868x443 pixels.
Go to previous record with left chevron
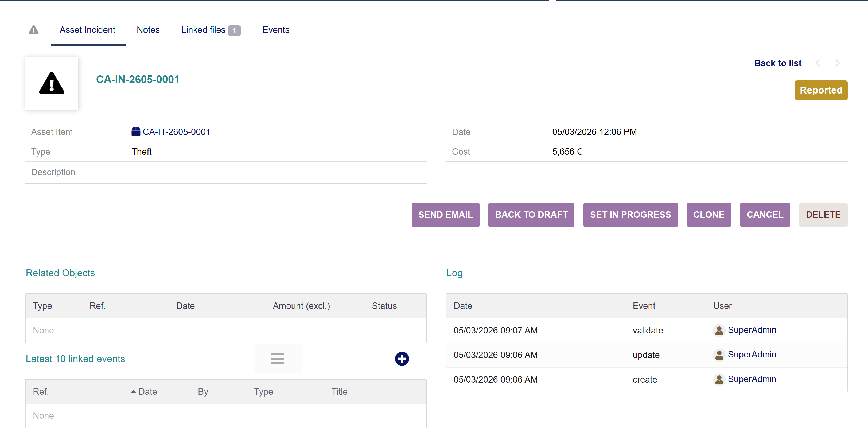tap(818, 63)
